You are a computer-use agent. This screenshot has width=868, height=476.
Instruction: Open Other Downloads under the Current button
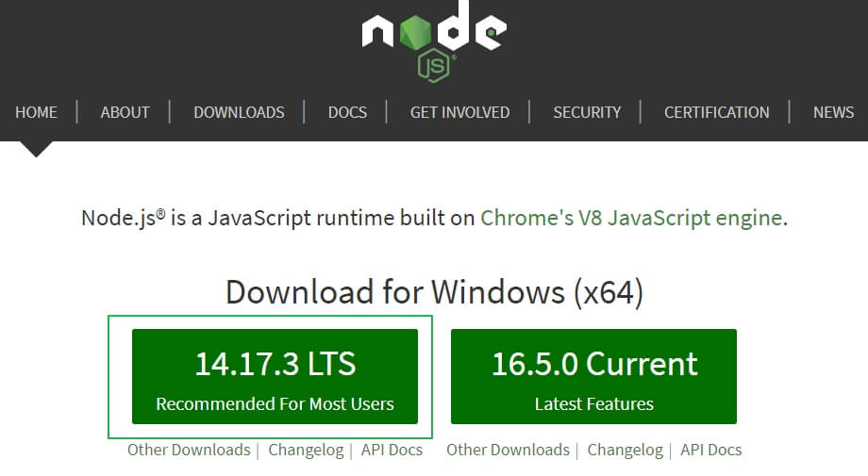click(508, 450)
